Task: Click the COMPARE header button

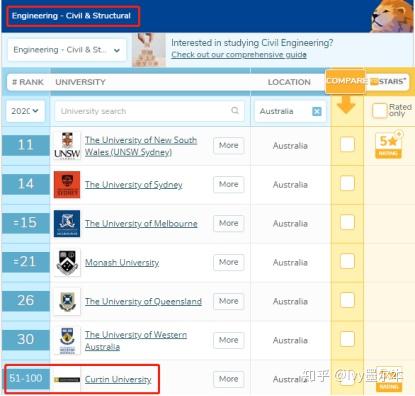Action: (x=345, y=81)
